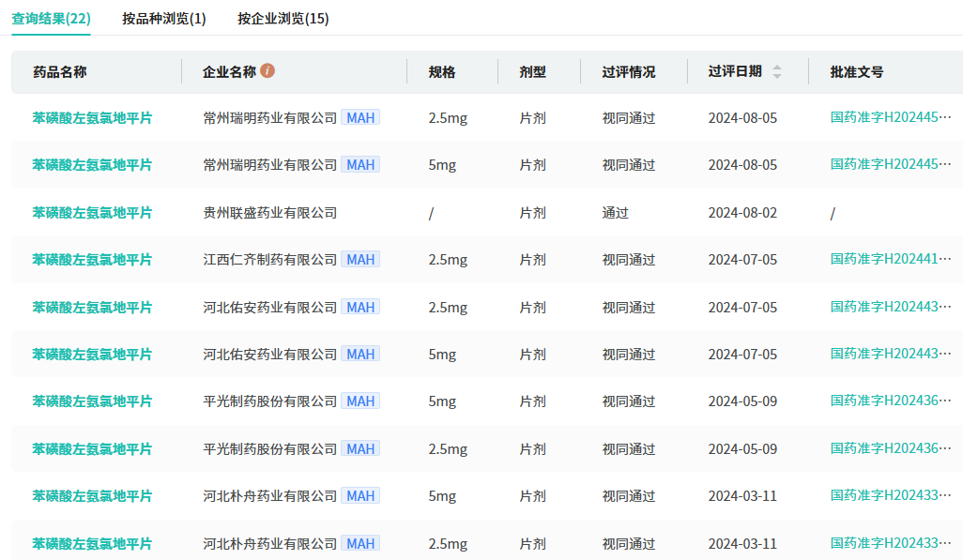Click 2024-03-11 date in 河北朴舟 5mg row

pyautogui.click(x=742, y=496)
